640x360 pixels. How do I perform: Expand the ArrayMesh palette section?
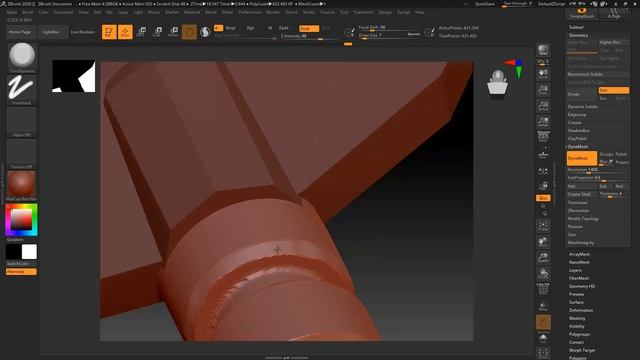(x=579, y=254)
